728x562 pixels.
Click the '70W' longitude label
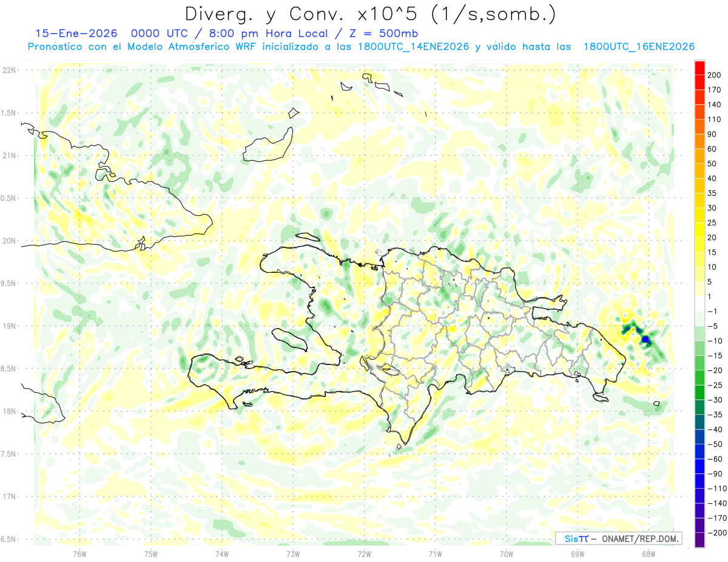pyautogui.click(x=506, y=554)
